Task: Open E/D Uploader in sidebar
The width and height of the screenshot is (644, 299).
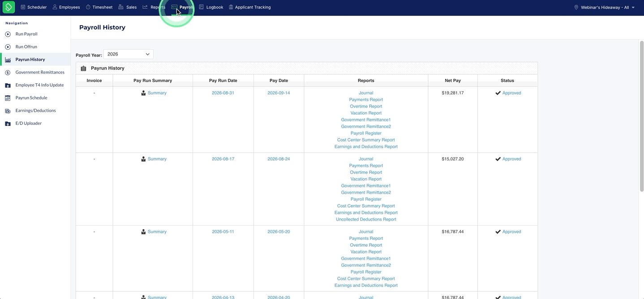Action: coord(29,123)
